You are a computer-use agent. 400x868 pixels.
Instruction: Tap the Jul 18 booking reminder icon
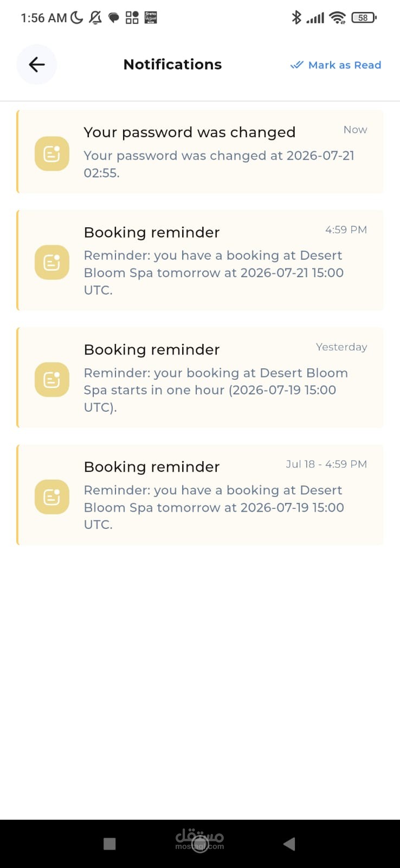tap(52, 497)
